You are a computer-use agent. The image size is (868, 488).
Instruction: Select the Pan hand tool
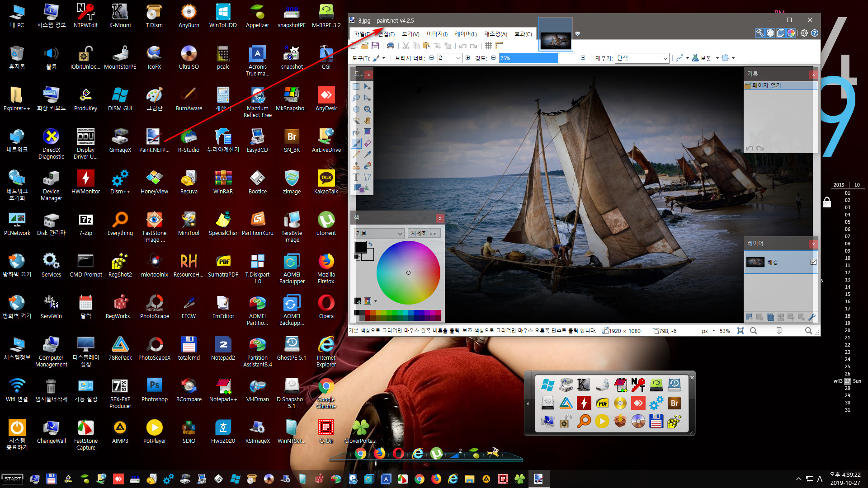[368, 121]
